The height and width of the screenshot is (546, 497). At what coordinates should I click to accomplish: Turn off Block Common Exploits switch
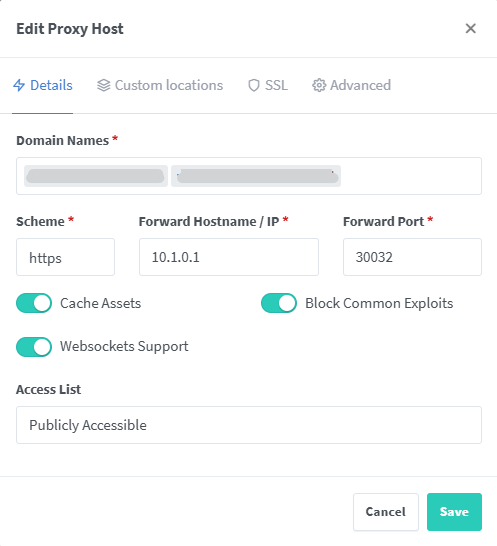(x=279, y=303)
